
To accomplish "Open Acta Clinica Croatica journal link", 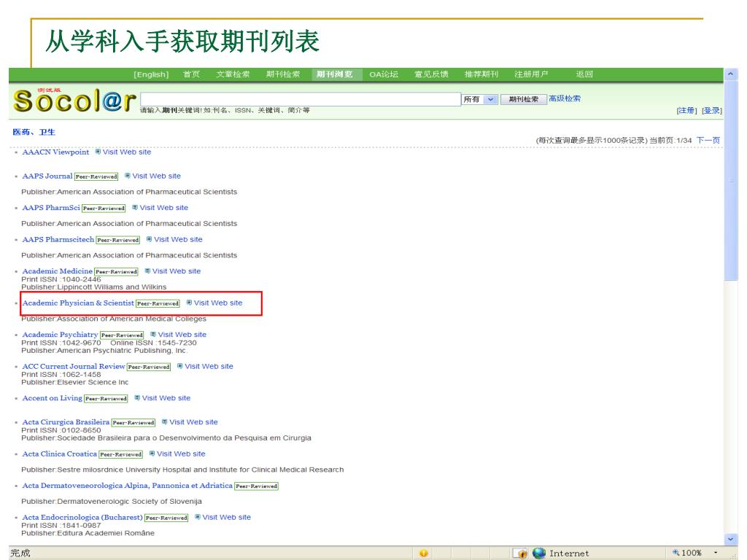I will pos(60,454).
